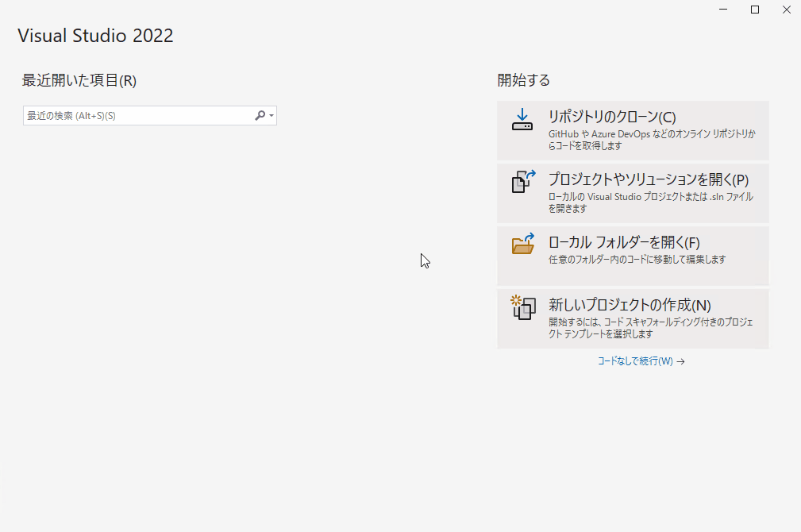Screen dimensions: 801x532
Task: Start 新しいプロジェクトの作成(N)
Action: tap(633, 319)
